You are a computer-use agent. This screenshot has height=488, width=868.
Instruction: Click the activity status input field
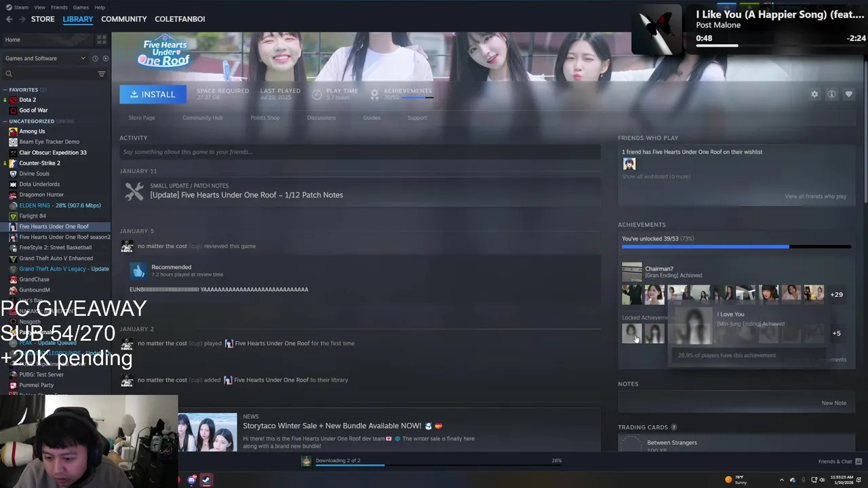[x=360, y=152]
